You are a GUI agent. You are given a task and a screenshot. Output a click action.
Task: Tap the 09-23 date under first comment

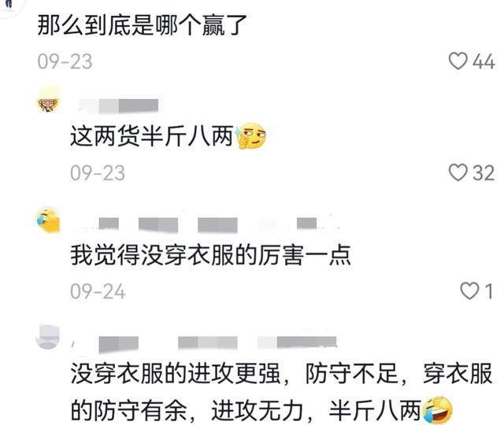pos(65,61)
